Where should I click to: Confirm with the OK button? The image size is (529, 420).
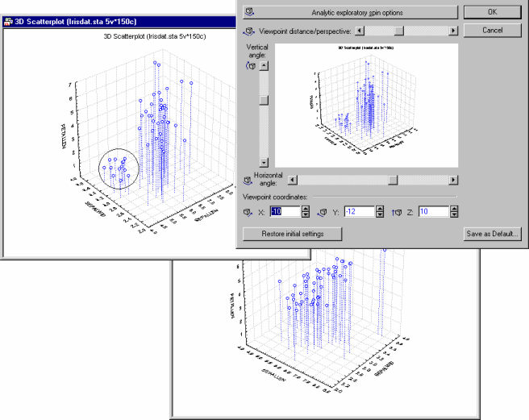point(492,12)
